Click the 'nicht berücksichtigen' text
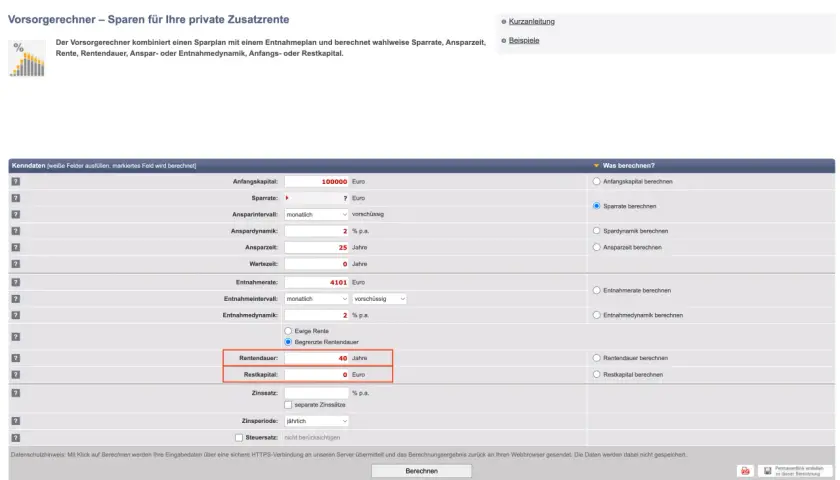The height and width of the screenshot is (480, 840). pyautogui.click(x=312, y=438)
